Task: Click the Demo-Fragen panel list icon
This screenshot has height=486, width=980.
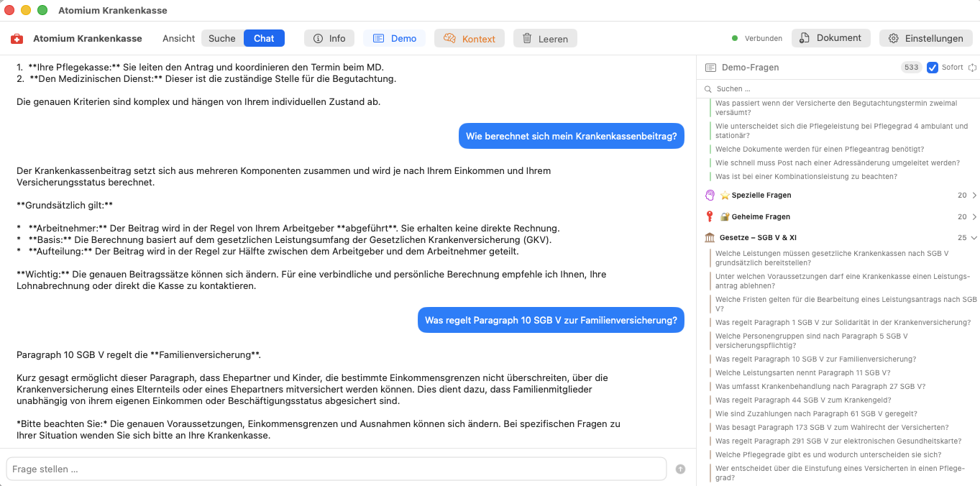Action: click(710, 68)
